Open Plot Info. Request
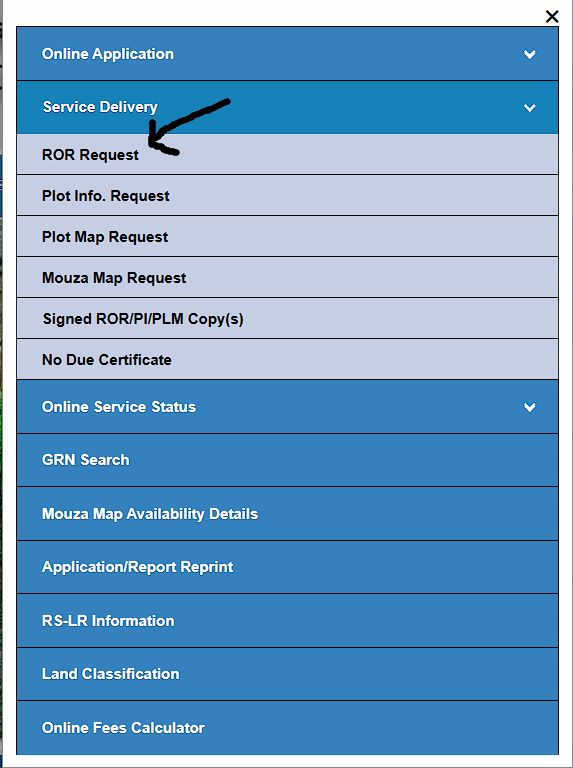The width and height of the screenshot is (573, 768). [287, 195]
